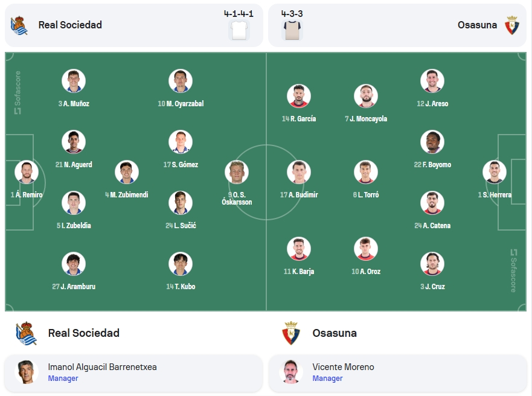The image size is (532, 396).
Task: Click the Osasuna crest in top header
Action: [512, 25]
